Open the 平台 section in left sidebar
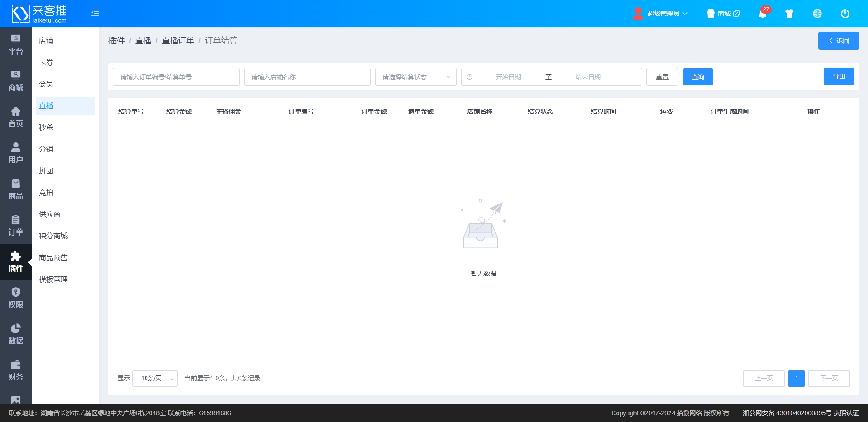Viewport: 868px width, 422px height. point(16,45)
